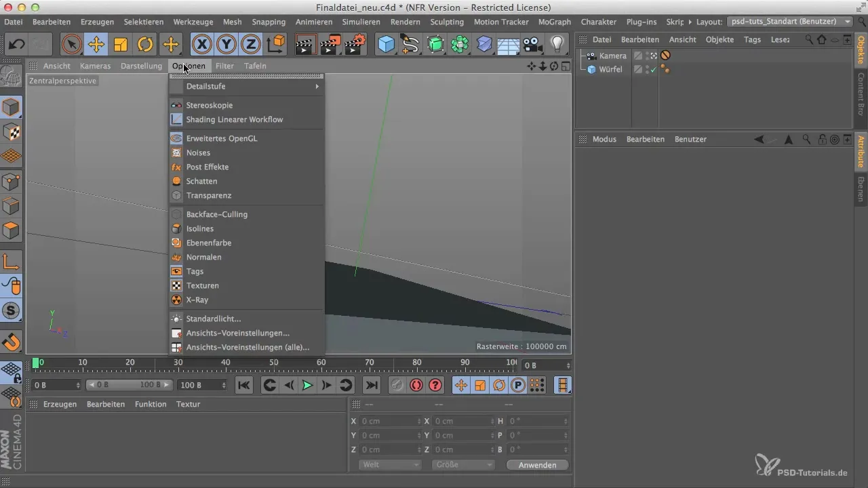Open Textur menu in material manager
This screenshot has width=868, height=488.
click(x=188, y=404)
